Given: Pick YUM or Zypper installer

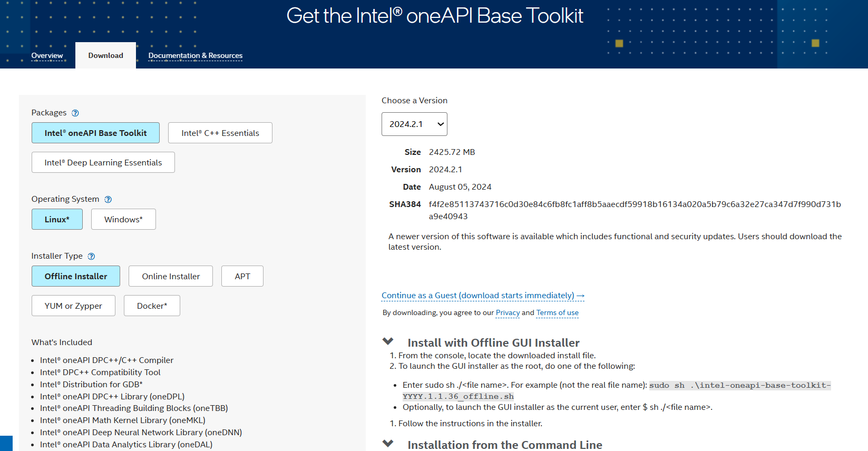Looking at the screenshot, I should pyautogui.click(x=73, y=306).
